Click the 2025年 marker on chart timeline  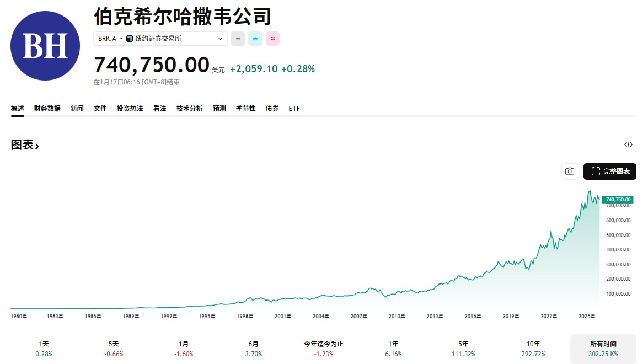586,316
